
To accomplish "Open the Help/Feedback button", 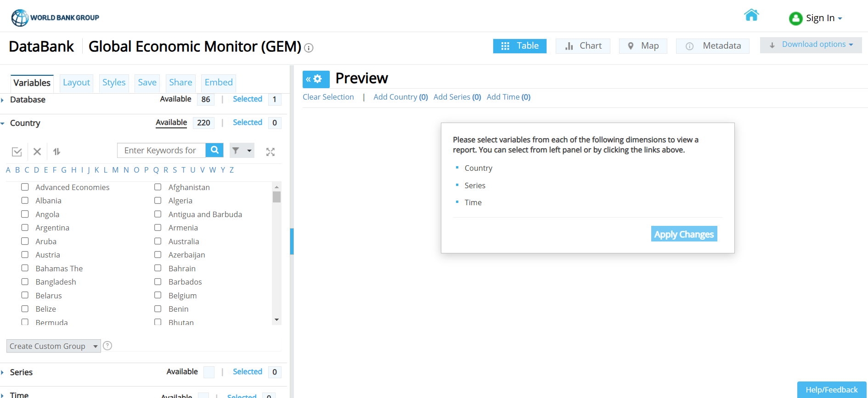I will point(832,390).
